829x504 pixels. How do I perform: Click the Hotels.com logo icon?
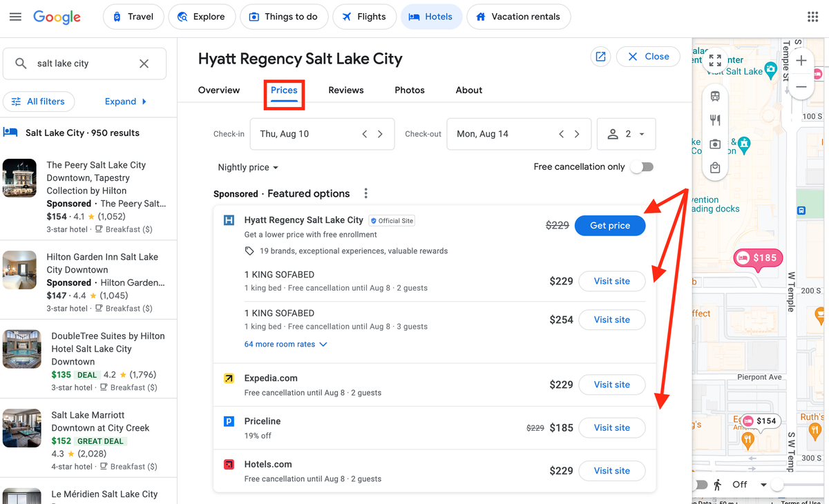tap(229, 465)
